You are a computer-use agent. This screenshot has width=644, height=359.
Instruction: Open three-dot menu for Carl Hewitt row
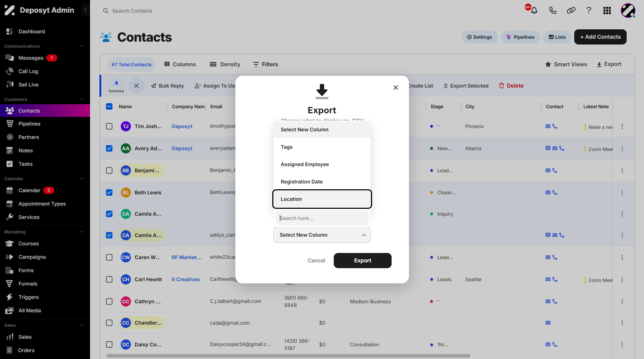click(622, 279)
